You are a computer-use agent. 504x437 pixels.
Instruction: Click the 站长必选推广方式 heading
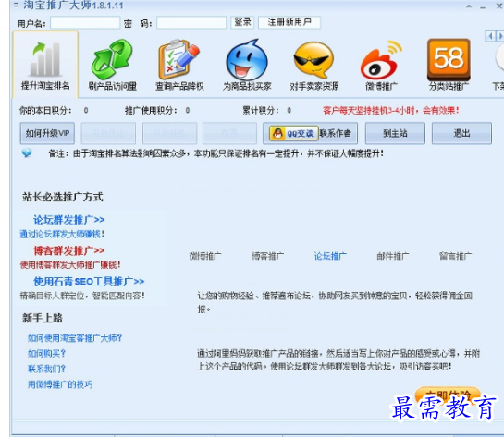coord(63,197)
